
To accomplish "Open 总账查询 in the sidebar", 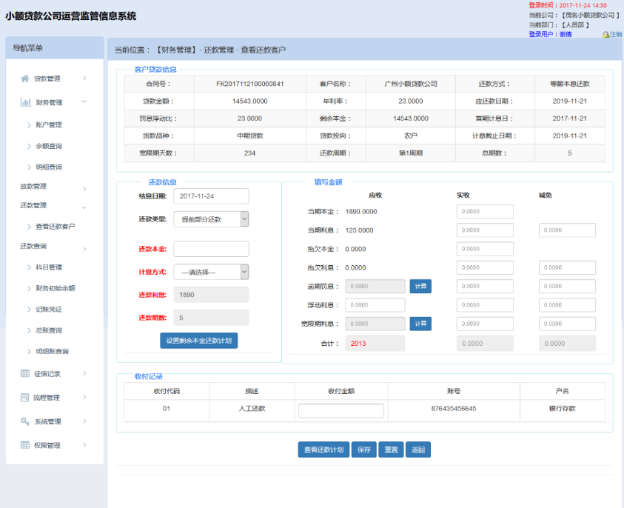I will 49,330.
